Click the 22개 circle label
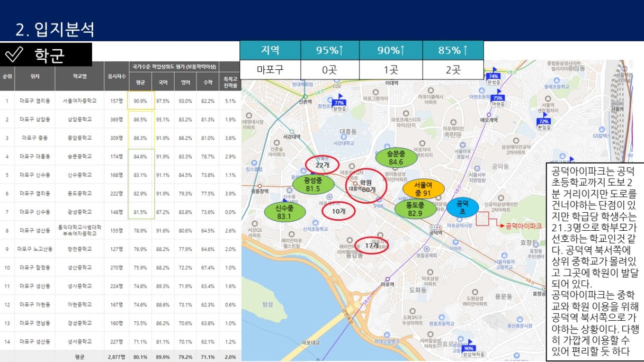 [x=323, y=165]
